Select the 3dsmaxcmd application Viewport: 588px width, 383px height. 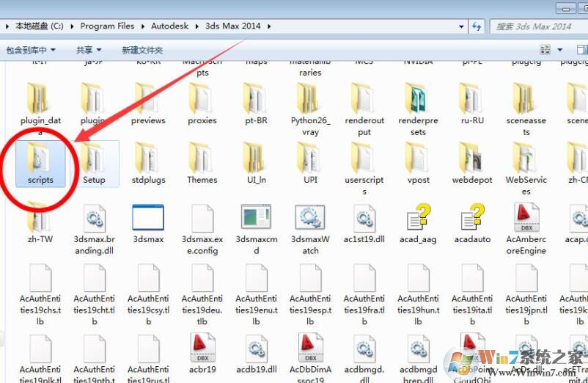tap(256, 229)
